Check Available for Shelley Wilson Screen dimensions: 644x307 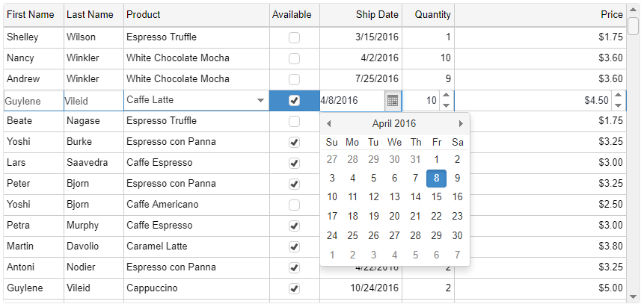point(294,38)
